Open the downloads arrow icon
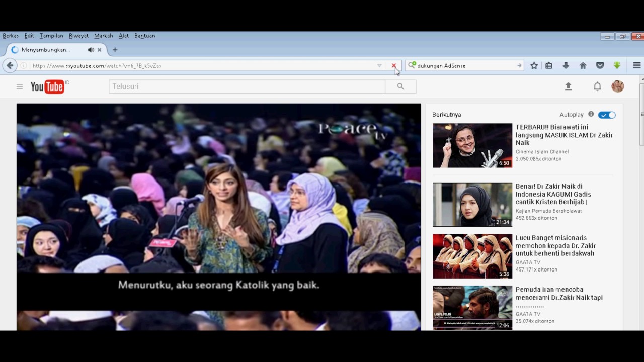The image size is (644, 362). [566, 65]
